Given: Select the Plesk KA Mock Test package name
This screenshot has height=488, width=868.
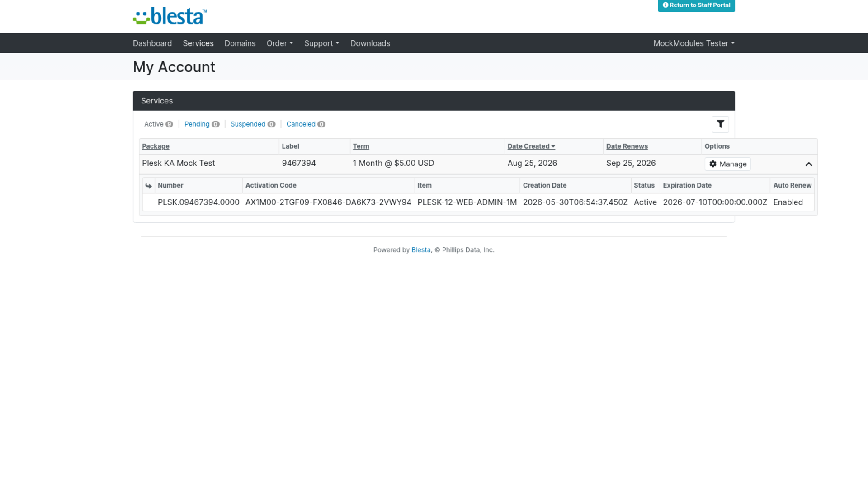Looking at the screenshot, I should [x=179, y=164].
